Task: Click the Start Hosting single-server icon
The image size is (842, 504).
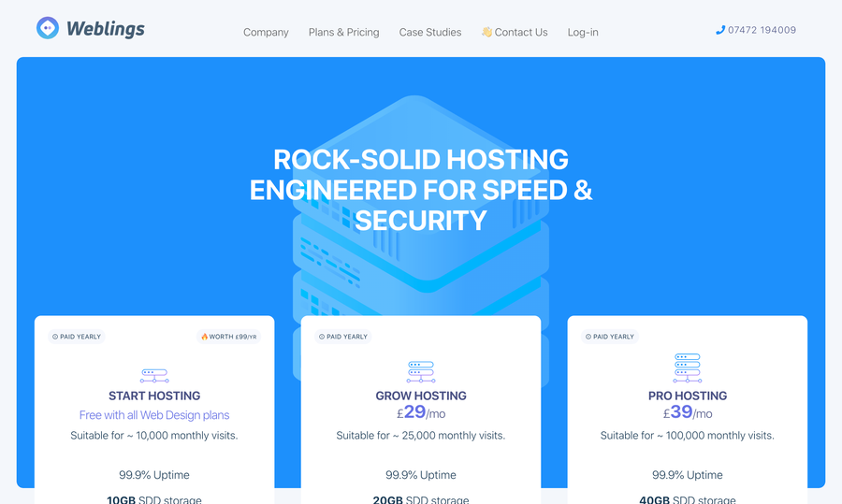Action: [x=154, y=375]
